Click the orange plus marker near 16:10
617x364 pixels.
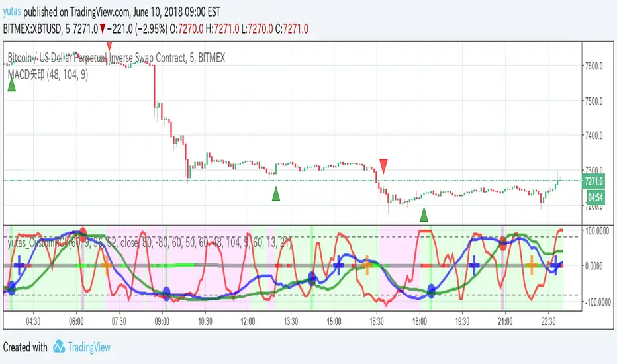point(367,265)
